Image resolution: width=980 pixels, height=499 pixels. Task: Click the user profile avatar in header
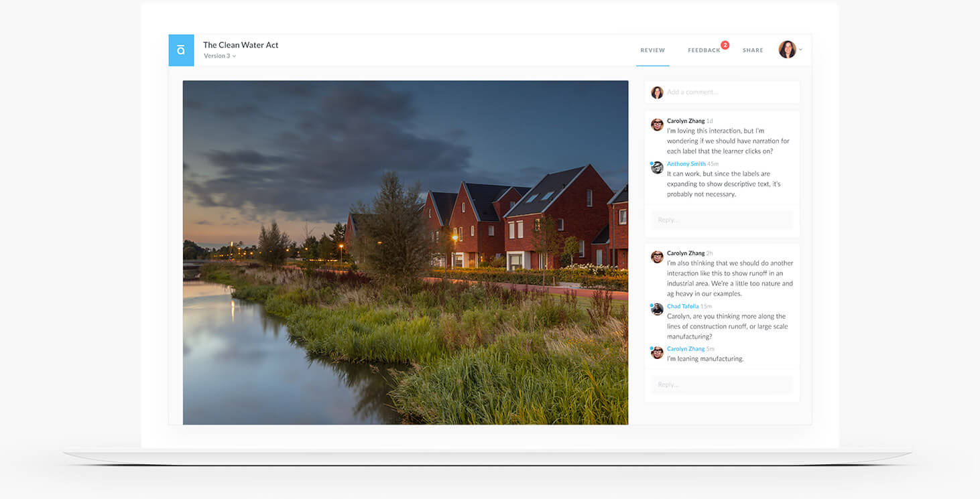pos(787,50)
